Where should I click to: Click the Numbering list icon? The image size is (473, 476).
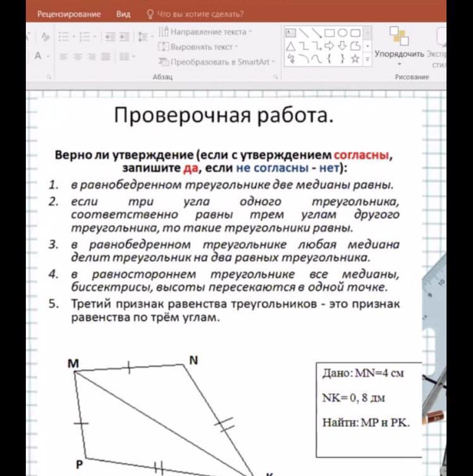coord(85,37)
